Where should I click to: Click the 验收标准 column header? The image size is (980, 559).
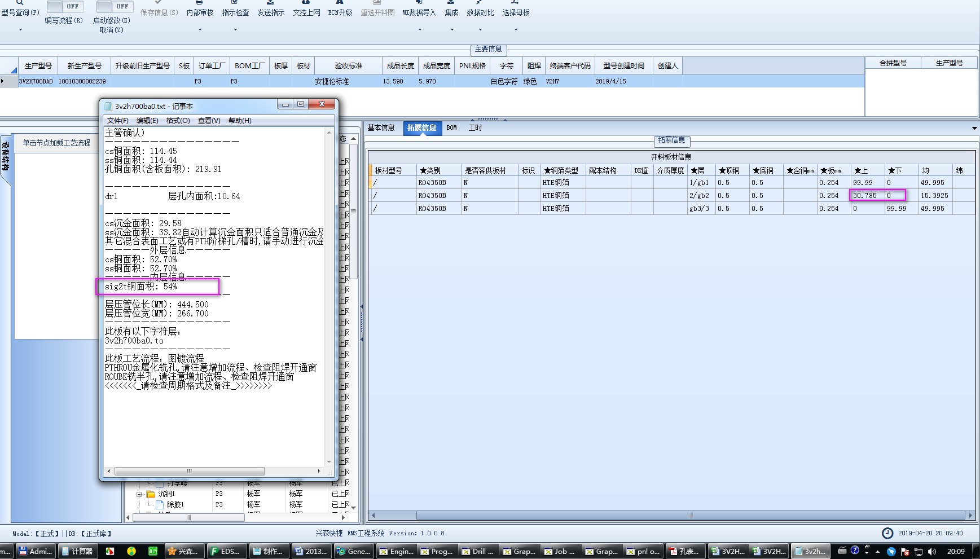pyautogui.click(x=349, y=66)
